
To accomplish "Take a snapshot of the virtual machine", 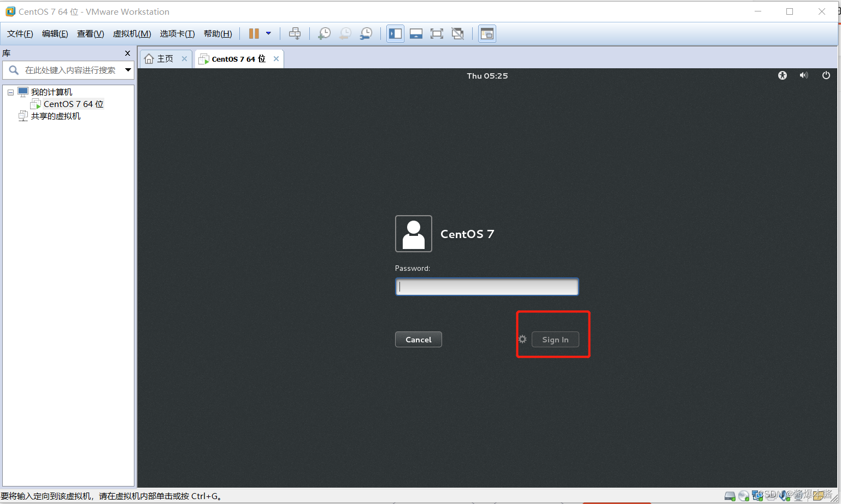I will (x=324, y=33).
